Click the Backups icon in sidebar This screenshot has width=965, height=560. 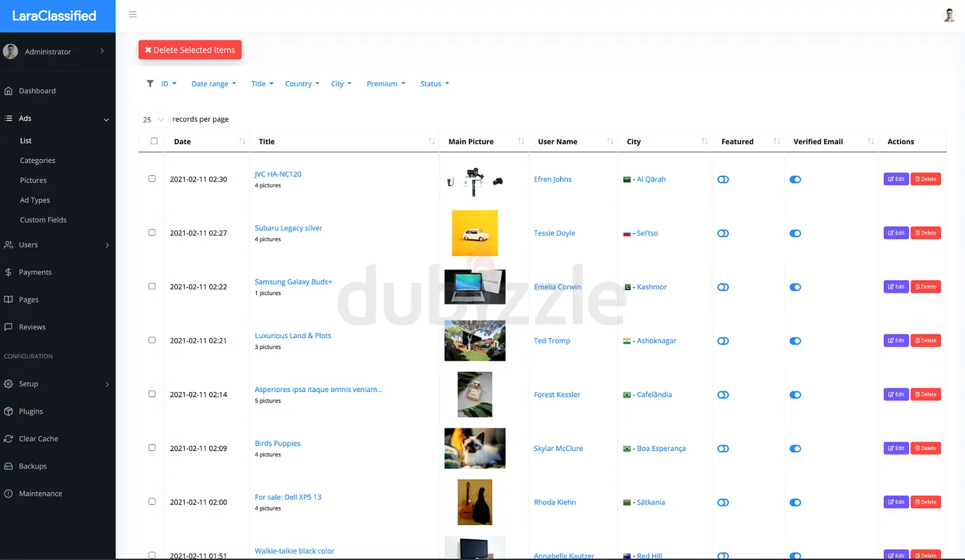click(x=8, y=466)
